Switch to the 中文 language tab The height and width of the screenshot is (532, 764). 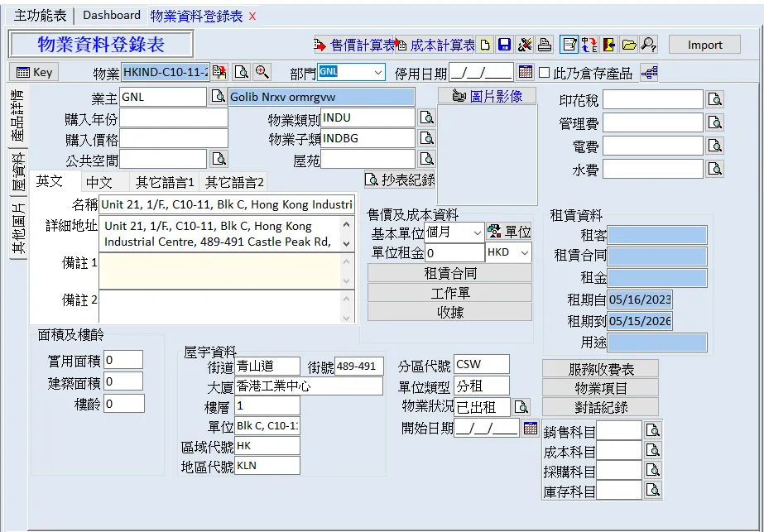click(99, 182)
